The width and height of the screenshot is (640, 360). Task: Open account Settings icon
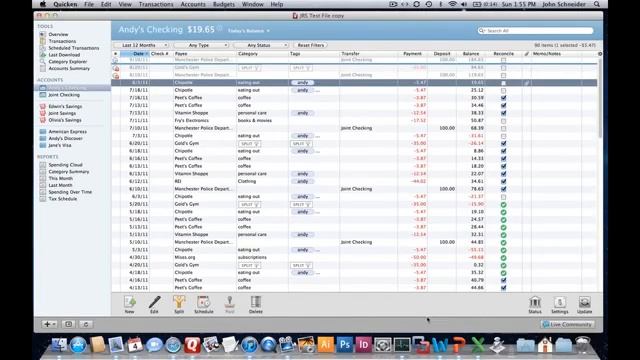[x=560, y=303]
